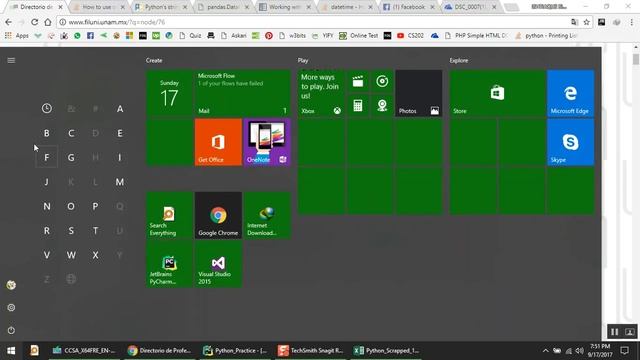
Task: Open the Start menu power options
Action: pyautogui.click(x=11, y=330)
